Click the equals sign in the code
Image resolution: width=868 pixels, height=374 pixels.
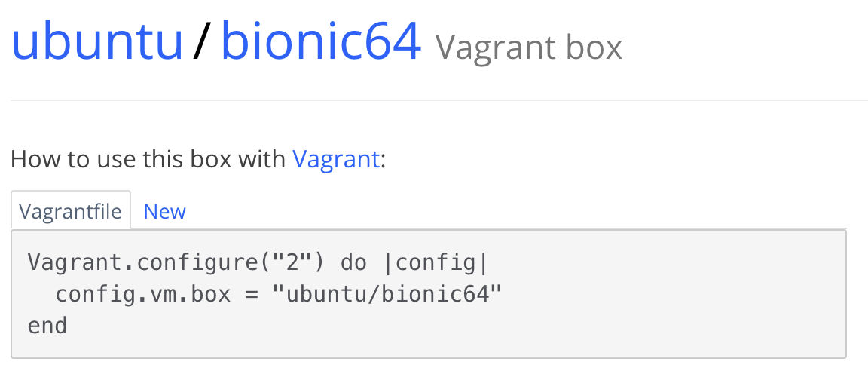(252, 294)
